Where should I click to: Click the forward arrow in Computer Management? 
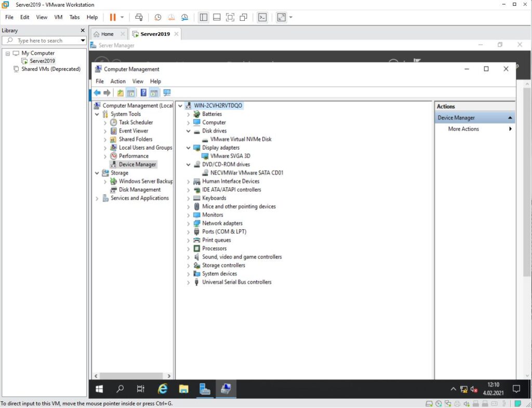click(x=107, y=93)
